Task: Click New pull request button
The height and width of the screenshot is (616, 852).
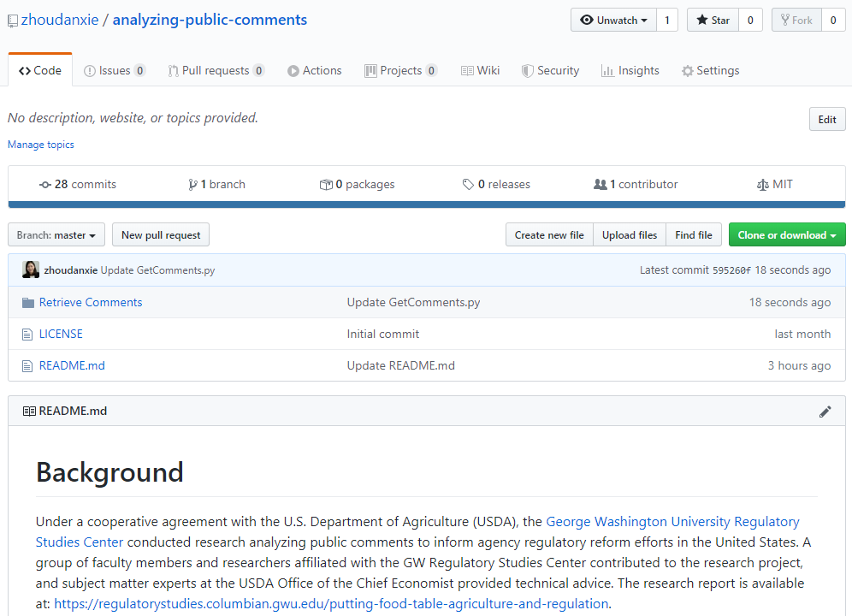Action: tap(161, 235)
